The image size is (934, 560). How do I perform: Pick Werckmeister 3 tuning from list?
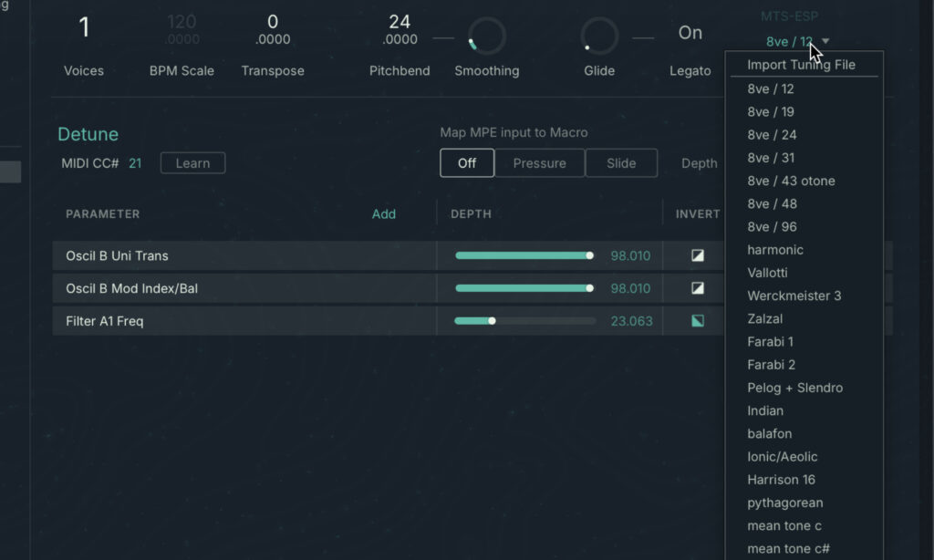[794, 296]
